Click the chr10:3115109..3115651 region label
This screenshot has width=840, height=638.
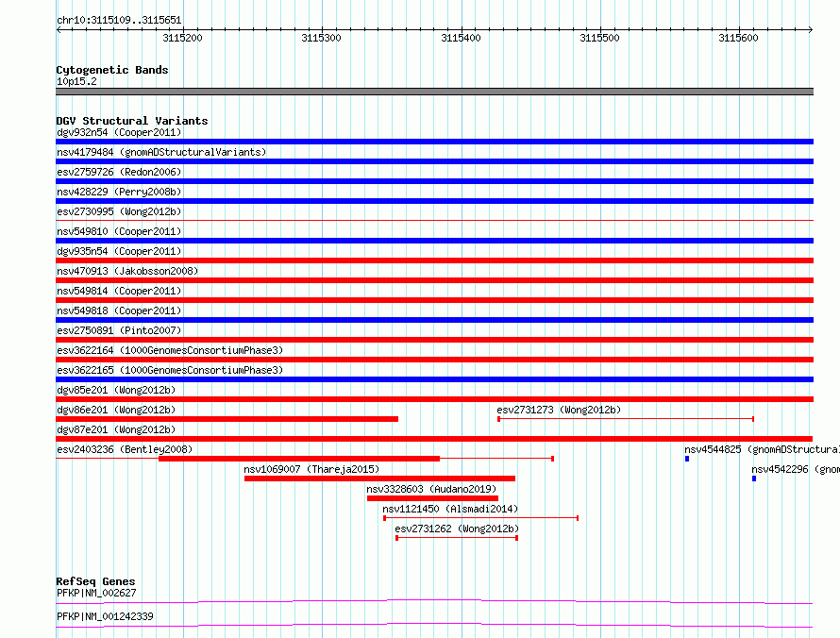point(119,21)
